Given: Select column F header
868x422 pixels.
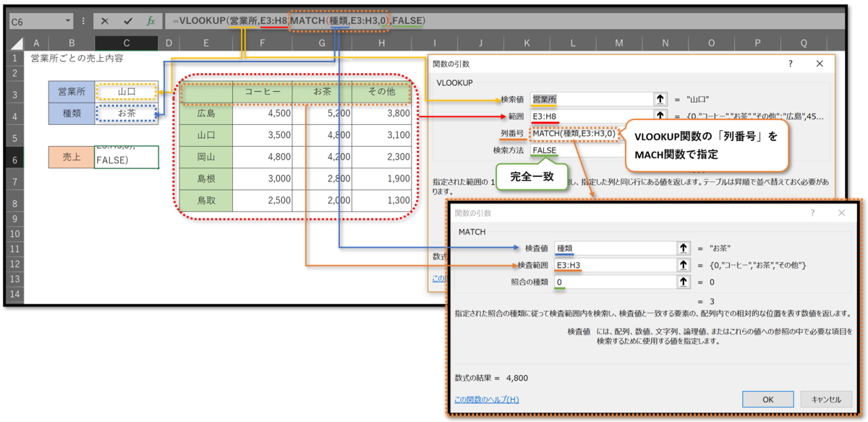Looking at the screenshot, I should (x=263, y=43).
